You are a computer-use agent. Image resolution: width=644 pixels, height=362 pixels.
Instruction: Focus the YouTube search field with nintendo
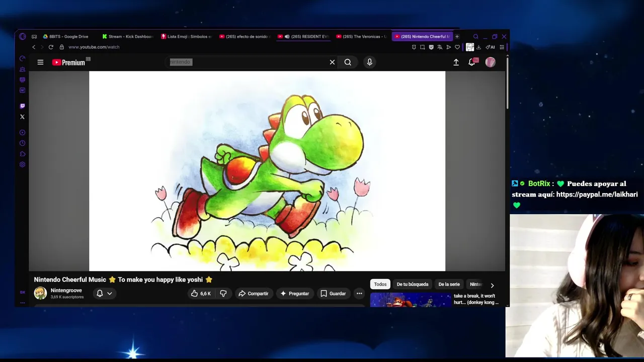point(247,62)
